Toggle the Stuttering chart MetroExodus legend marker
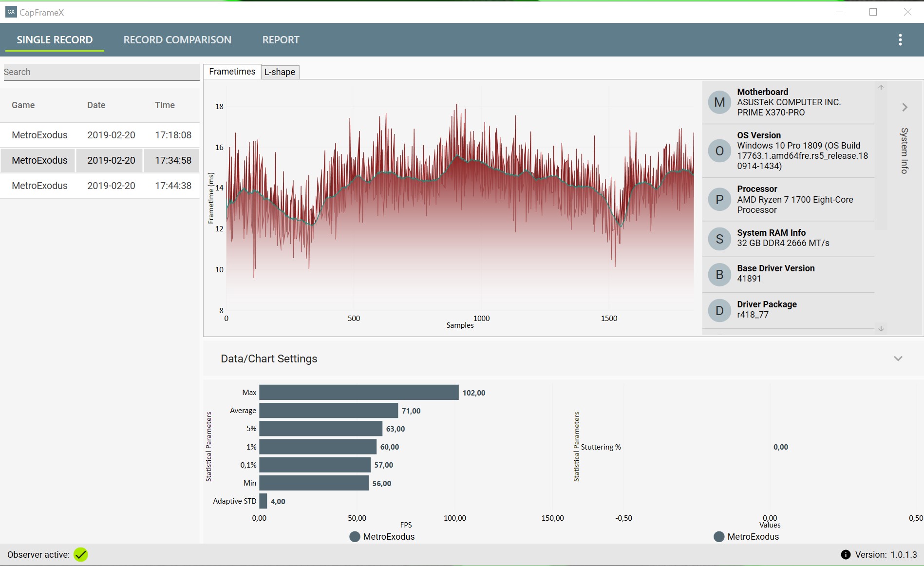Screen dimensions: 924x566 coord(719,537)
